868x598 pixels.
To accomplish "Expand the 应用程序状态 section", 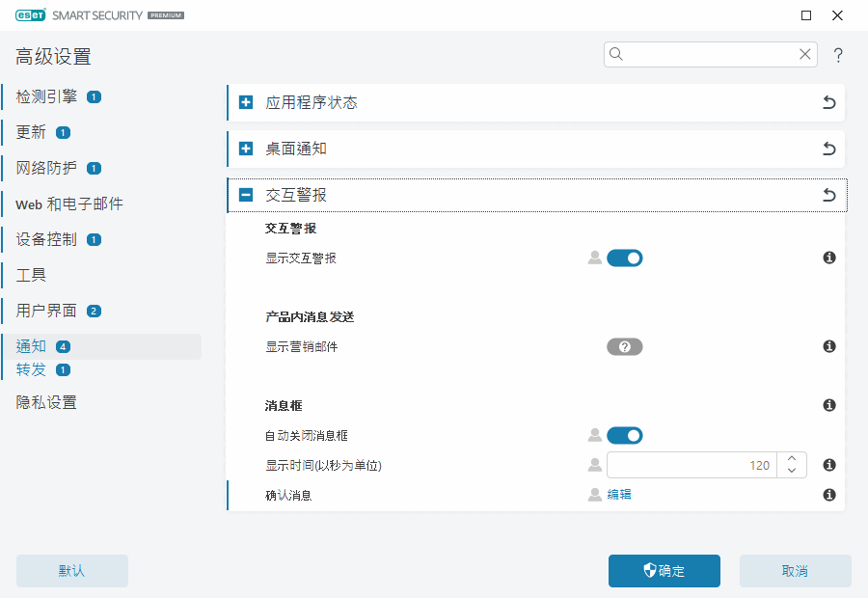I will pos(246,103).
